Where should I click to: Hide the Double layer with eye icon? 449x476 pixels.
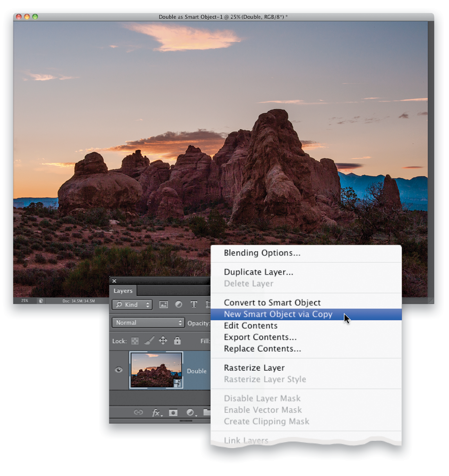[x=119, y=370]
